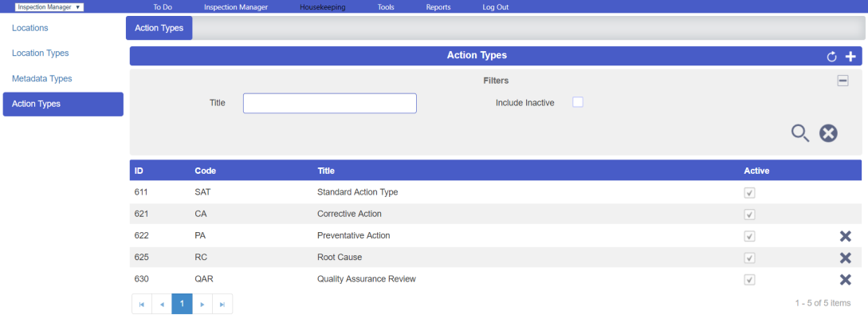Click the '1 - 5 of 5 items' text
This screenshot has height=319, width=868.
[823, 304]
